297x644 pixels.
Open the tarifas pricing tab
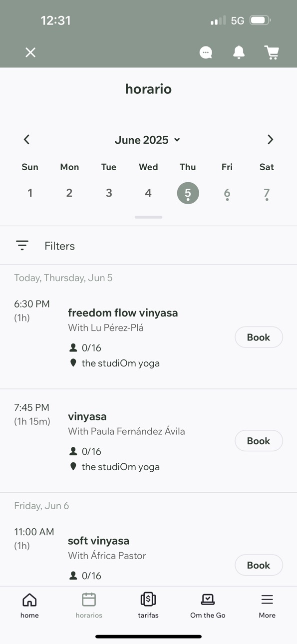tap(148, 605)
